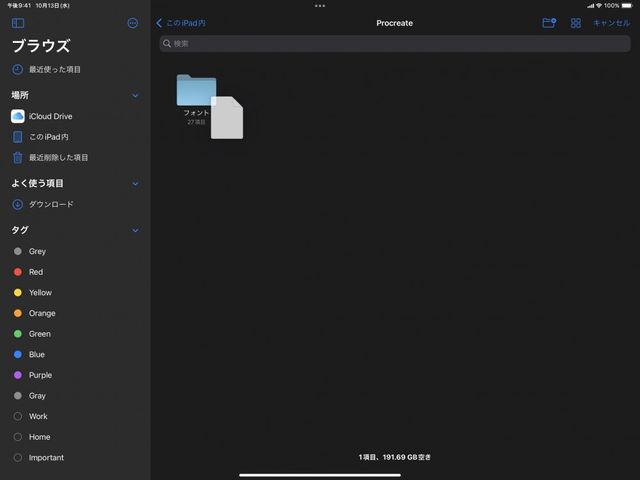Screen dimensions: 640x480
Task: Focus the 検索 search field
Action: pyautogui.click(x=395, y=44)
